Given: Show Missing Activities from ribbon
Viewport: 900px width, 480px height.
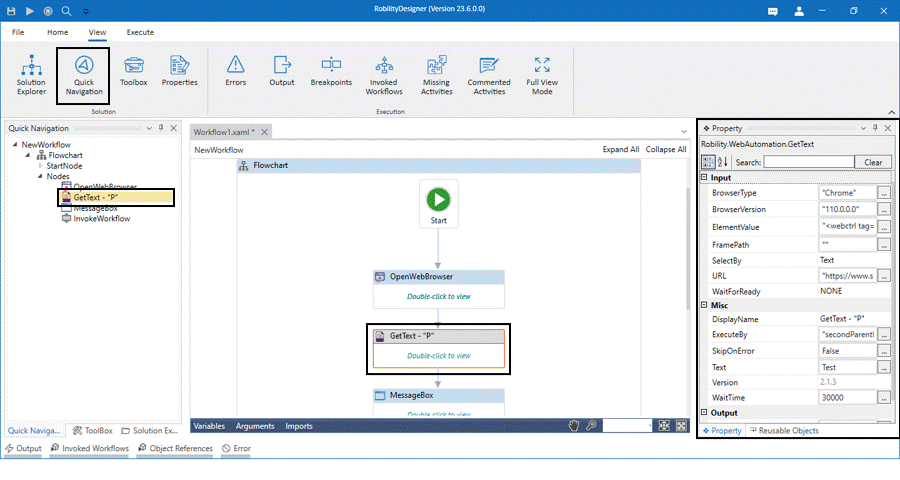Looking at the screenshot, I should pyautogui.click(x=436, y=75).
